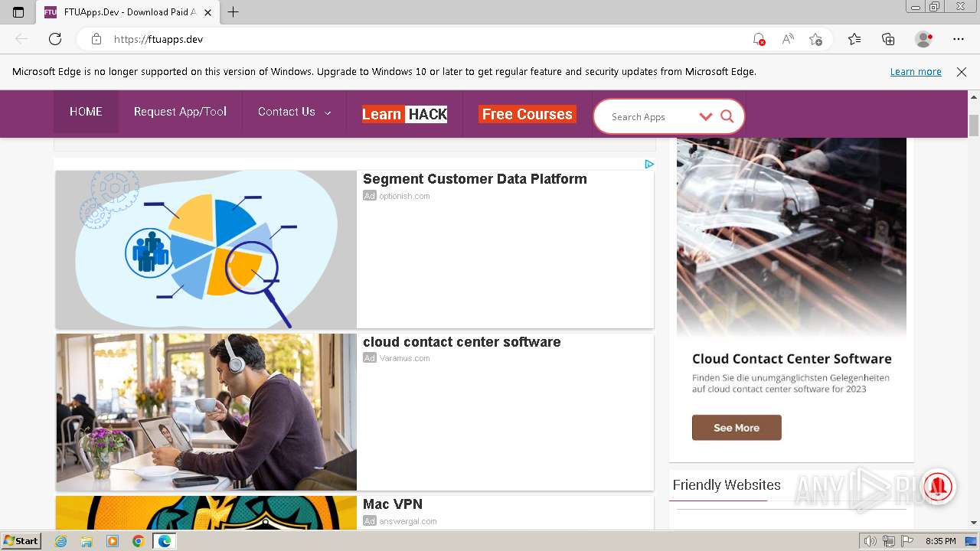Visit the Varamus.com ad source

[404, 358]
